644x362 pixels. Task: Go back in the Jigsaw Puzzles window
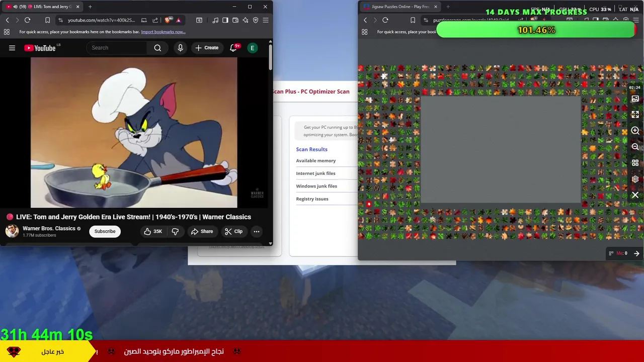coord(365,20)
